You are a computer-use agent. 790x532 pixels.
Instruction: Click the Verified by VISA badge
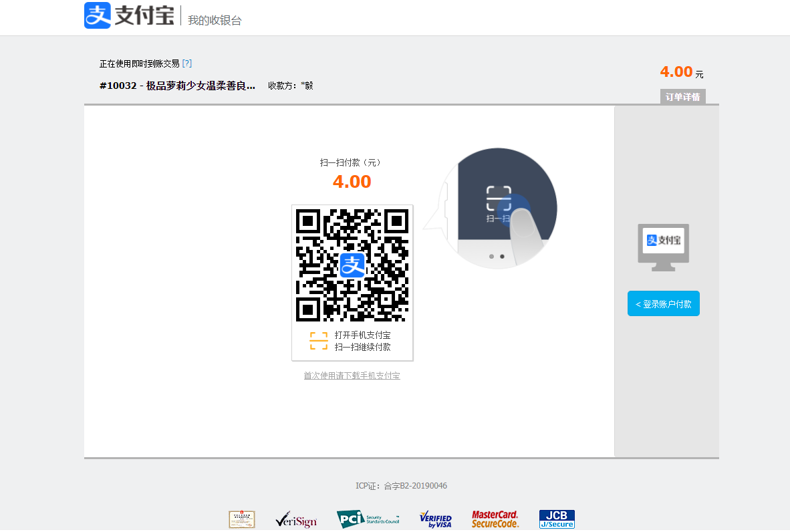pyautogui.click(x=435, y=519)
